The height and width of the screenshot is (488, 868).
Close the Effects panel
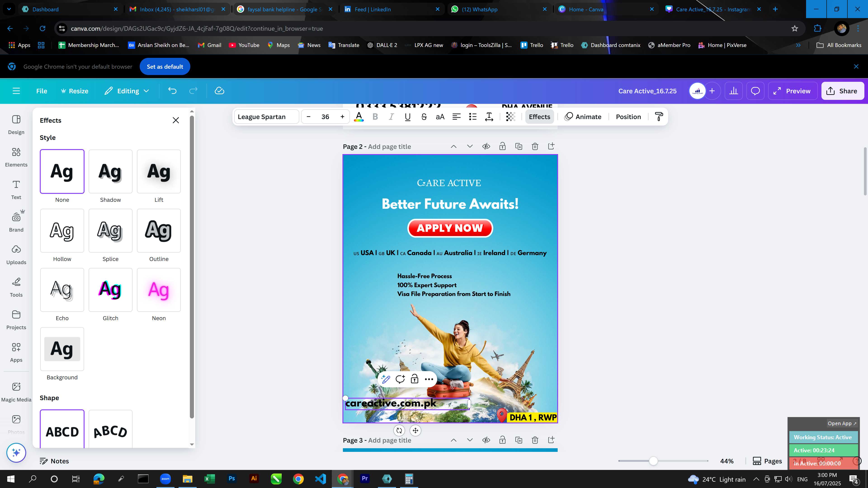click(176, 120)
